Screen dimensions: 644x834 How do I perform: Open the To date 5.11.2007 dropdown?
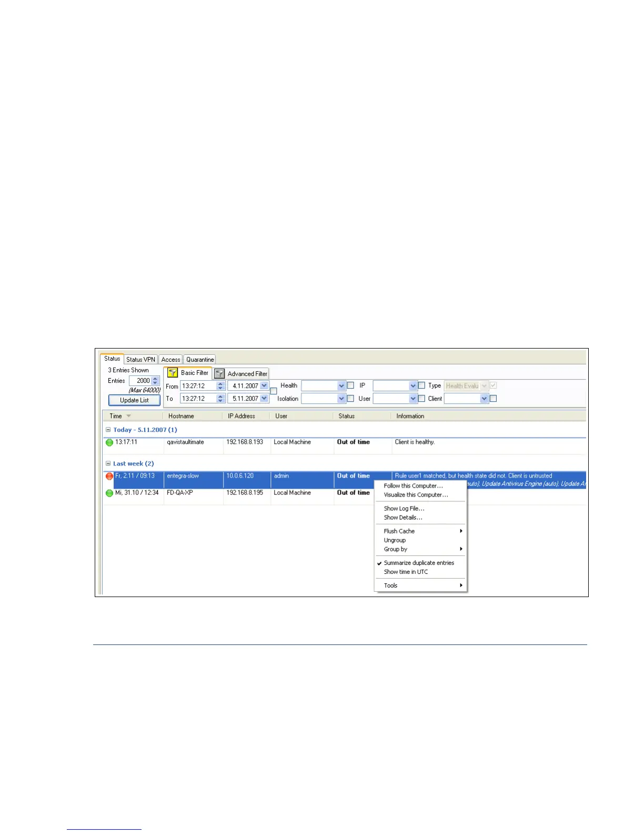(x=264, y=399)
